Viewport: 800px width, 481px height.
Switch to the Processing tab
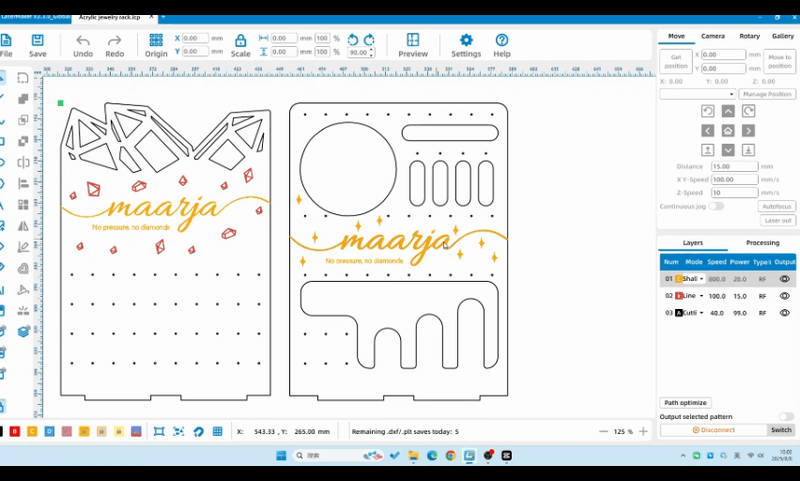tap(762, 243)
